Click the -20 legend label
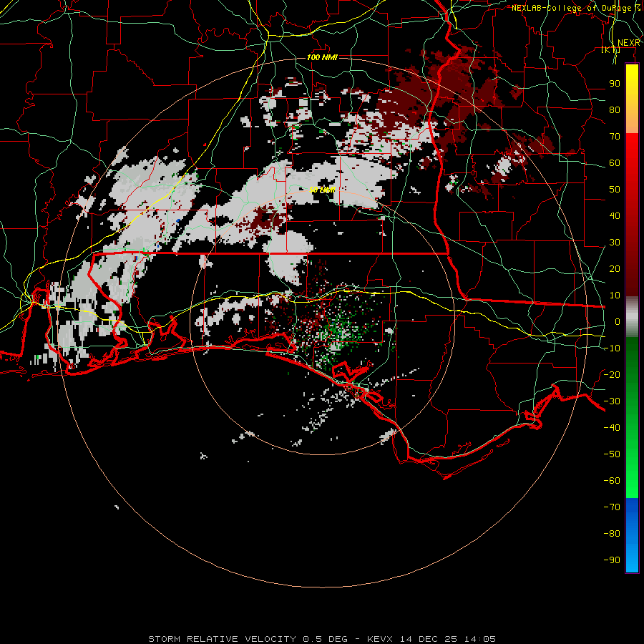 pos(612,374)
